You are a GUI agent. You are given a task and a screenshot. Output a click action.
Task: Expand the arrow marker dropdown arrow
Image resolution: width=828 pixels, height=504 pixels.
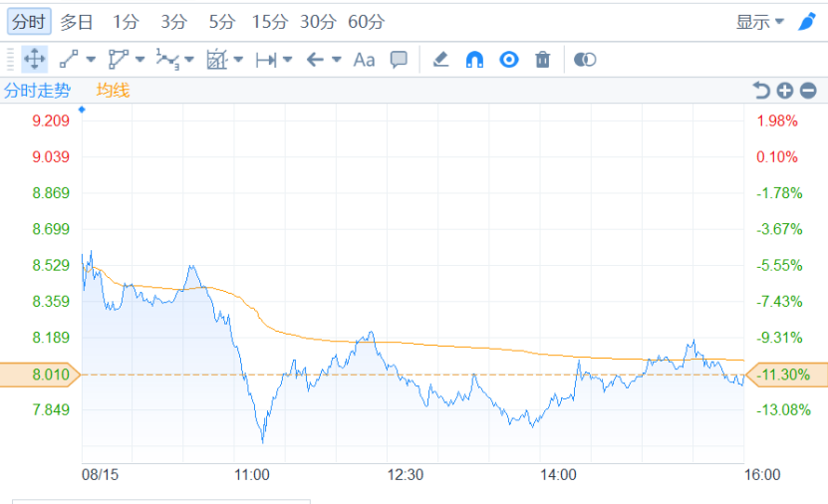(337, 59)
